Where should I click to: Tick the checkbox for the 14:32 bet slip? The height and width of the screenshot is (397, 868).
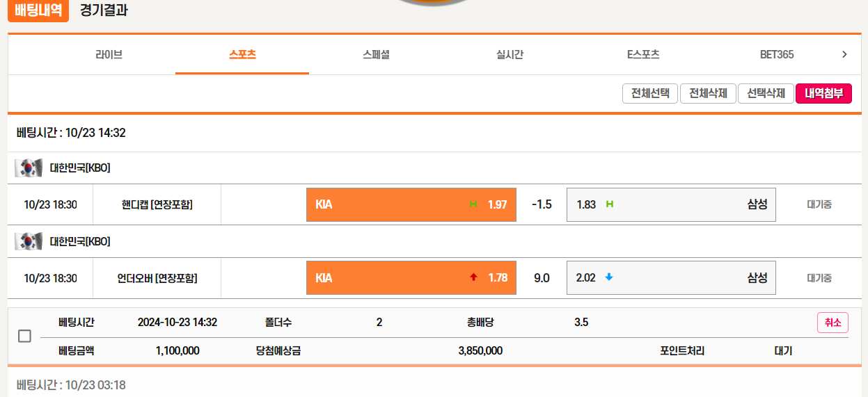24,337
